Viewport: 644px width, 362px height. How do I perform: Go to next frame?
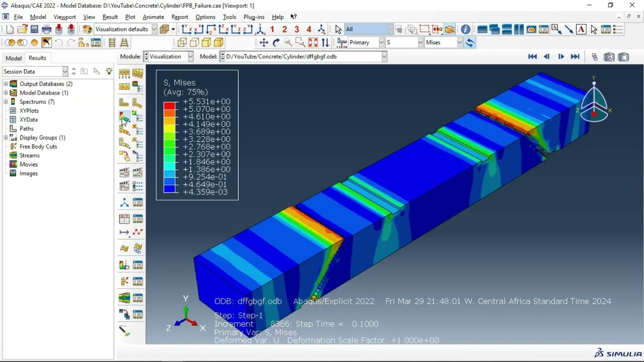[561, 57]
